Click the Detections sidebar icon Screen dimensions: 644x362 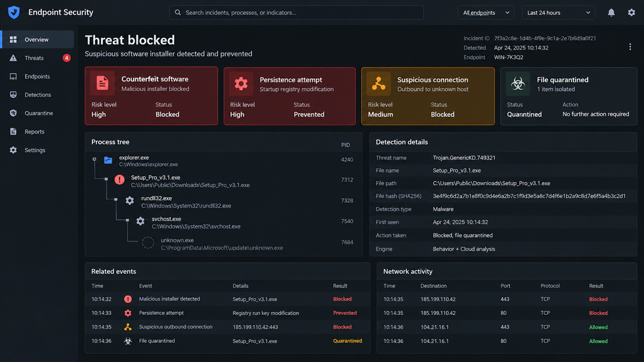(13, 95)
